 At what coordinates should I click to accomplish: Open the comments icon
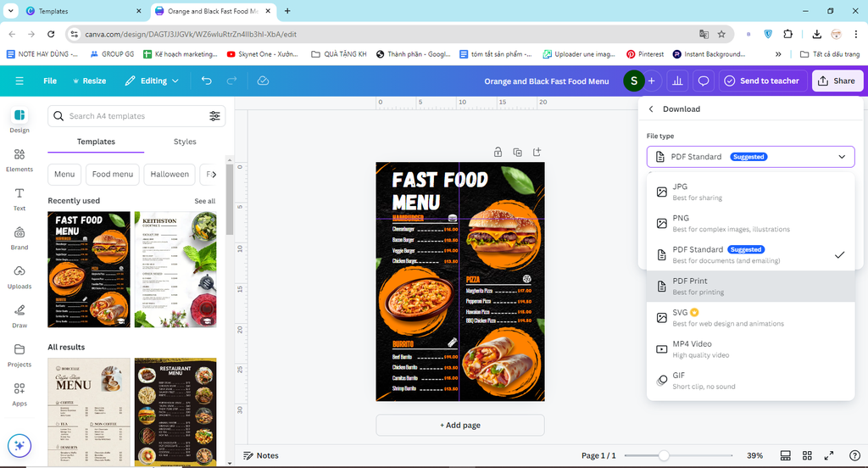point(703,81)
